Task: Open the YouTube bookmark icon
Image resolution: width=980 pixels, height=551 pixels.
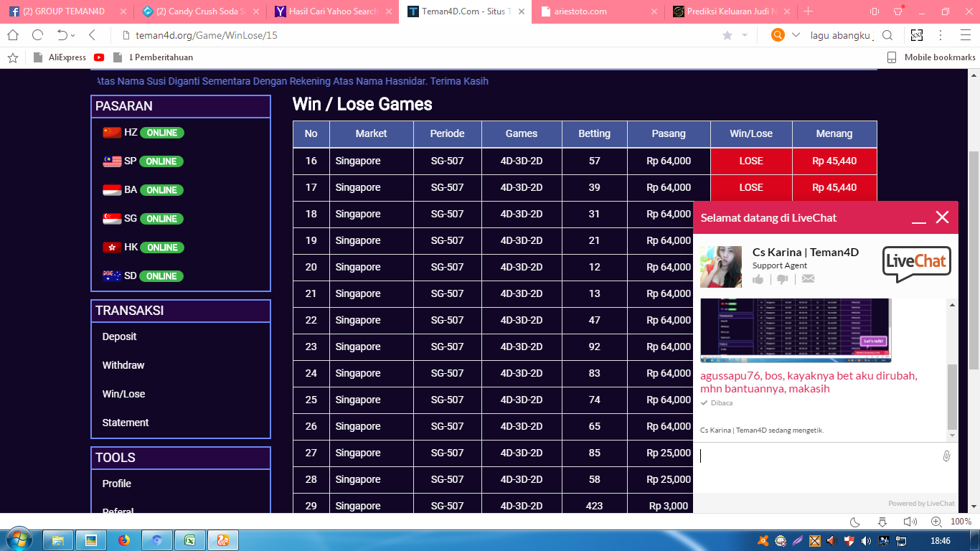Action: (99, 57)
